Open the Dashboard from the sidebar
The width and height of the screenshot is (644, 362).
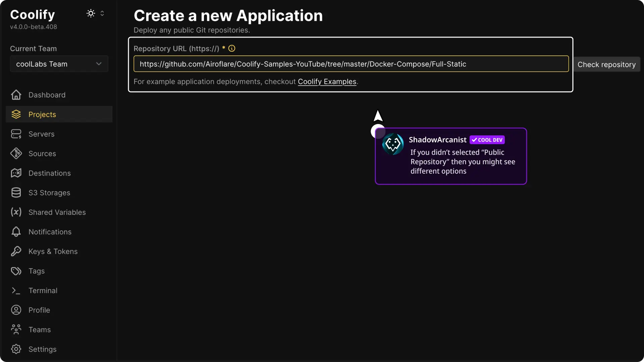(x=47, y=95)
